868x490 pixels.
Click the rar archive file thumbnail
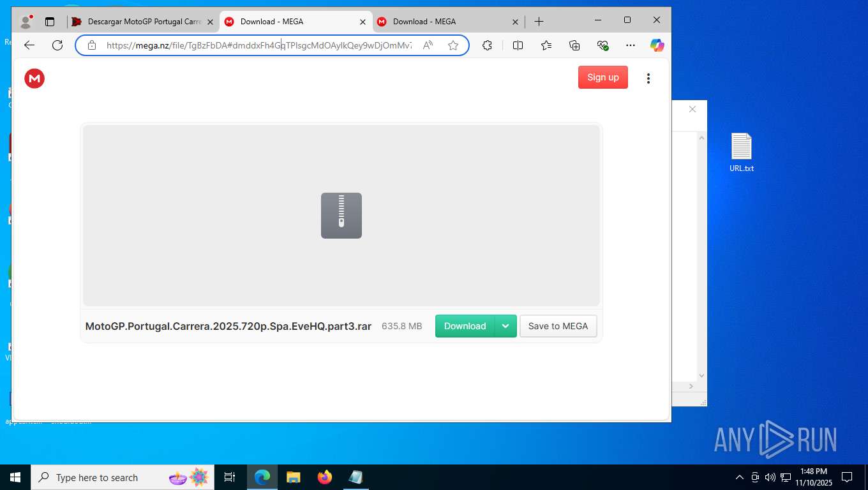tap(341, 216)
